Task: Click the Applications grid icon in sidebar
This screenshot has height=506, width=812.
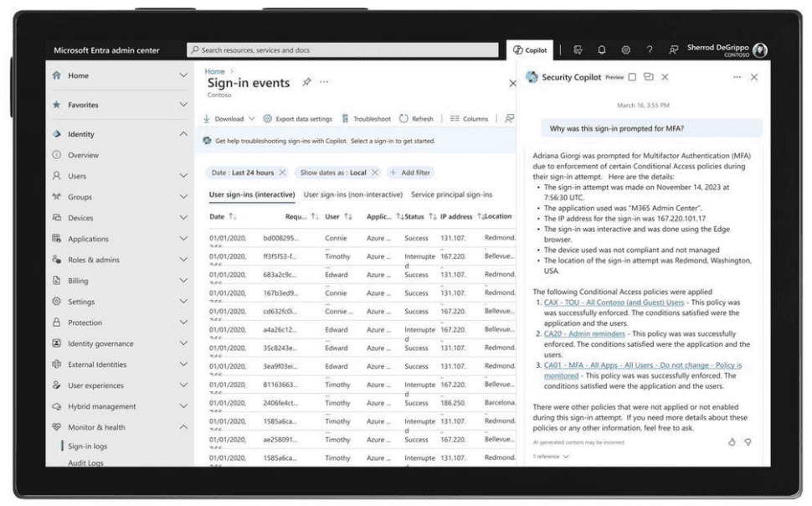Action: pos(56,239)
